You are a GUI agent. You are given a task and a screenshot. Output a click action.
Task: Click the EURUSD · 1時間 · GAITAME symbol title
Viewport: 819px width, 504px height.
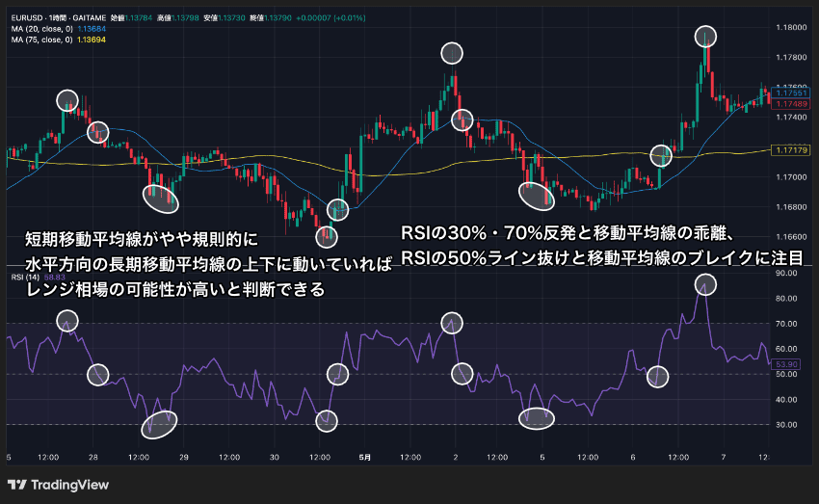pyautogui.click(x=59, y=17)
